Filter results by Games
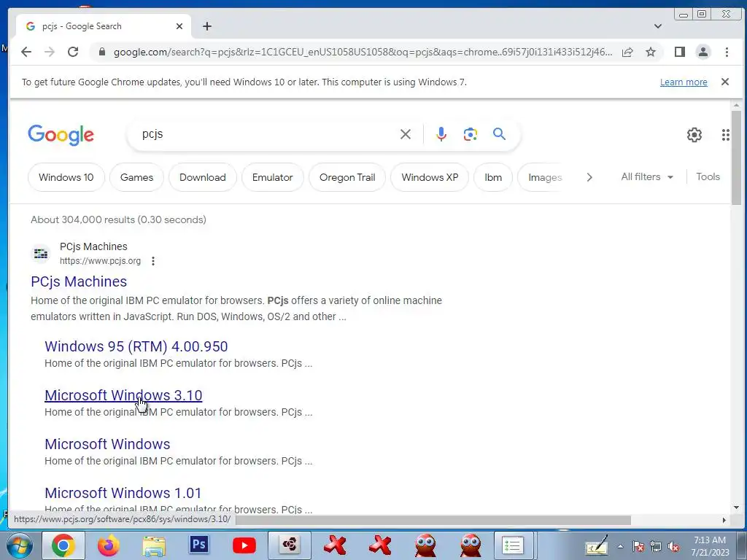The image size is (747, 560). coord(136,177)
